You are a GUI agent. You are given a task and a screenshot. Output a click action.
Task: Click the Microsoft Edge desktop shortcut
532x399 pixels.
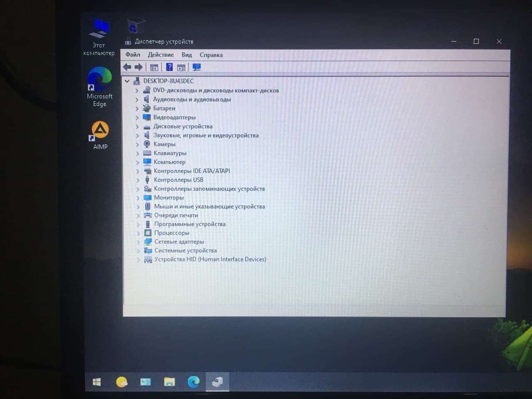[100, 87]
